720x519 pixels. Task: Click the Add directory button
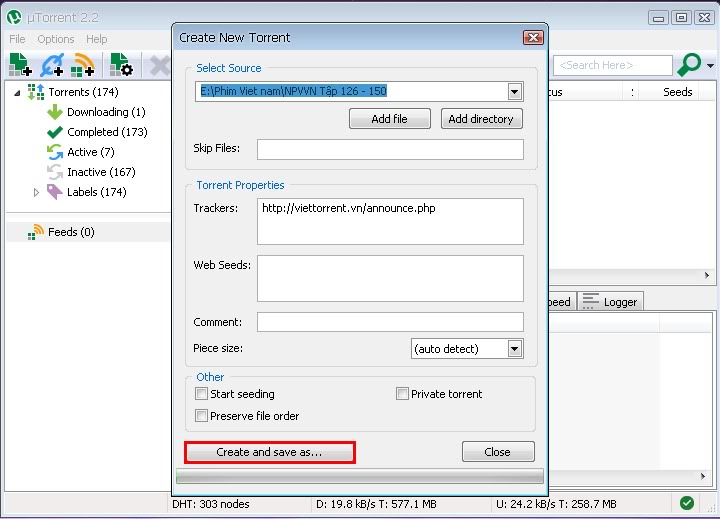click(x=481, y=119)
